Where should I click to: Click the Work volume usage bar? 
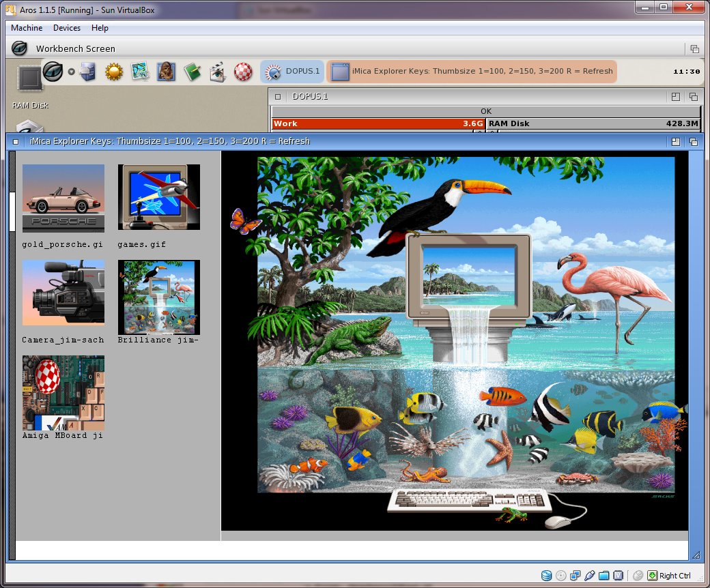[378, 123]
